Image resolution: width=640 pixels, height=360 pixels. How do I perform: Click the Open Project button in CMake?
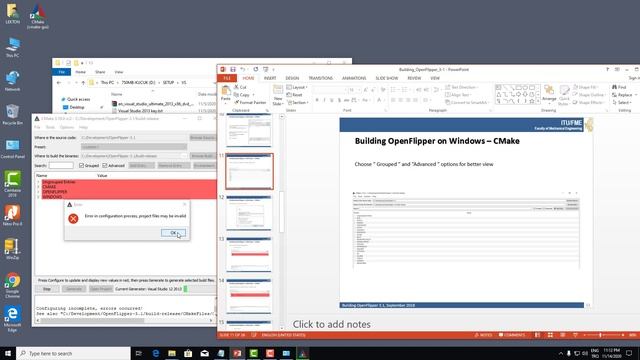(101, 289)
